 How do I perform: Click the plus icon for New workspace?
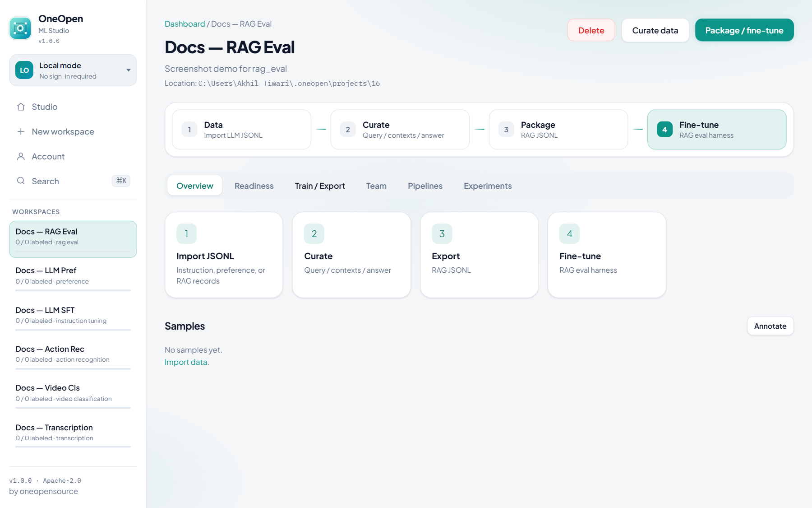pyautogui.click(x=21, y=132)
